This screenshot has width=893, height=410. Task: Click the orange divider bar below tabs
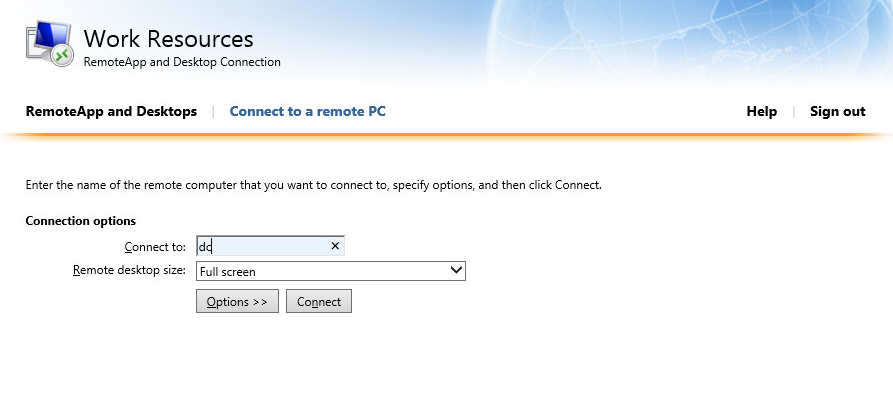click(x=446, y=136)
